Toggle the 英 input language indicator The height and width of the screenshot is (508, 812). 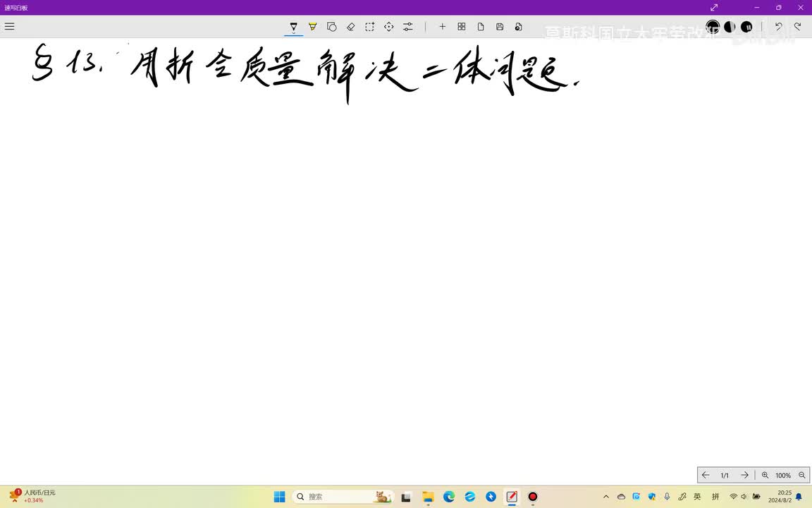tap(697, 497)
